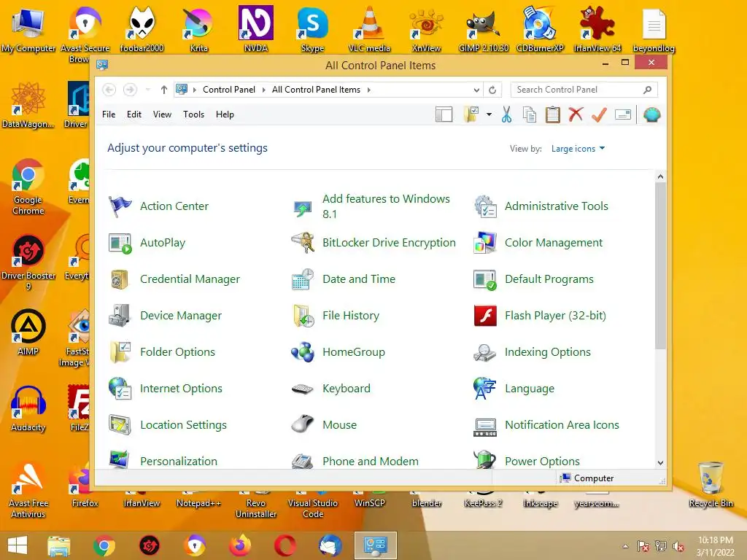Open the Tools menu

click(193, 114)
